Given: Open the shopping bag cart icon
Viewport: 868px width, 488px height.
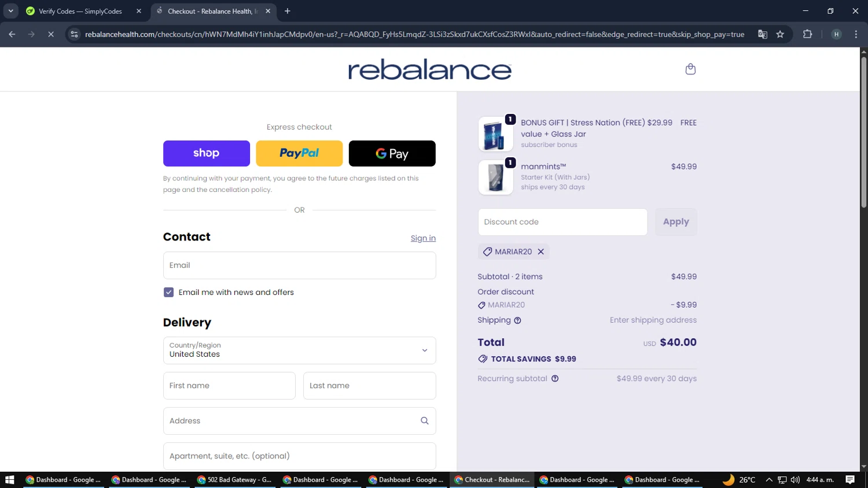Looking at the screenshot, I should point(690,69).
